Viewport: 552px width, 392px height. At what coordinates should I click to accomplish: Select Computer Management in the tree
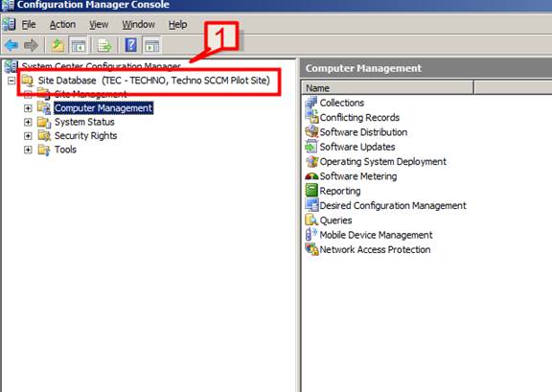(x=103, y=107)
